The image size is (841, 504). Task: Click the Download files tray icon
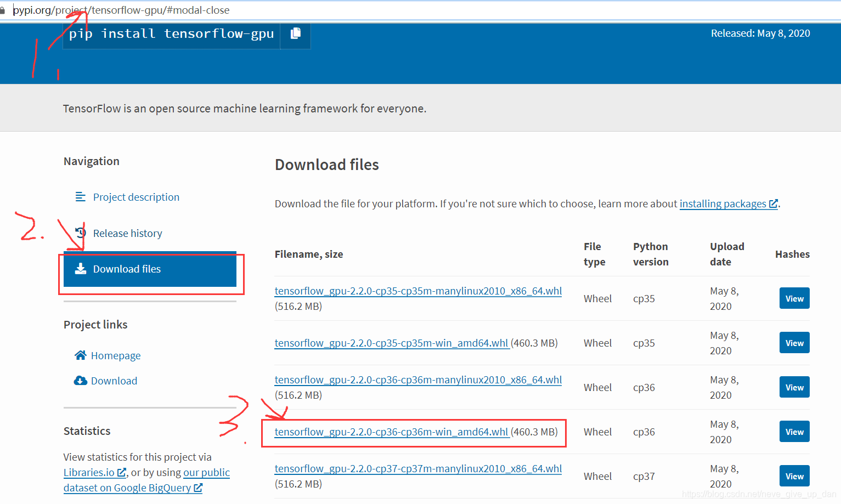coord(81,269)
